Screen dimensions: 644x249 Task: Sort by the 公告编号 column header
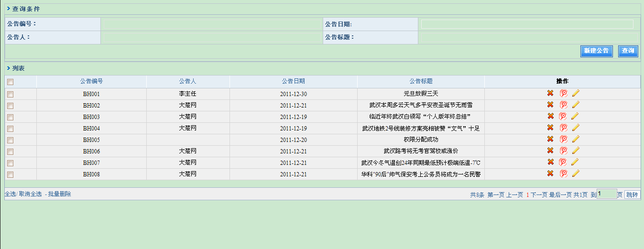click(91, 81)
